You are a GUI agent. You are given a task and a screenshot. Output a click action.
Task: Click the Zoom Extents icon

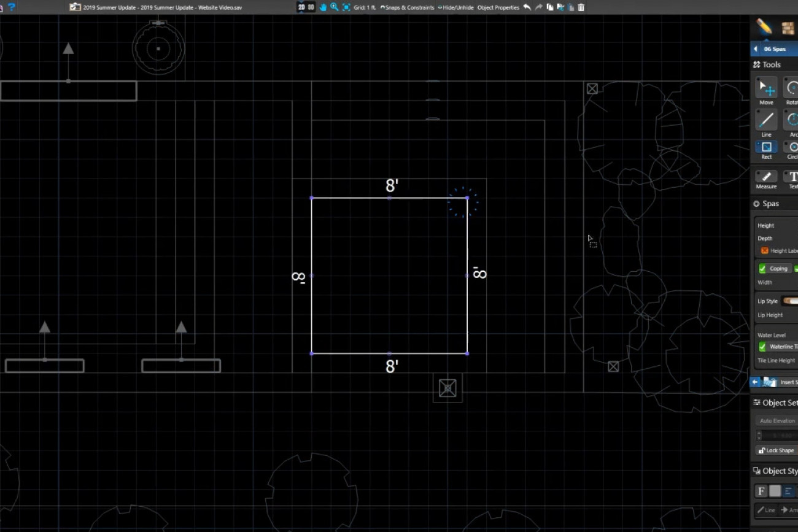(x=346, y=7)
